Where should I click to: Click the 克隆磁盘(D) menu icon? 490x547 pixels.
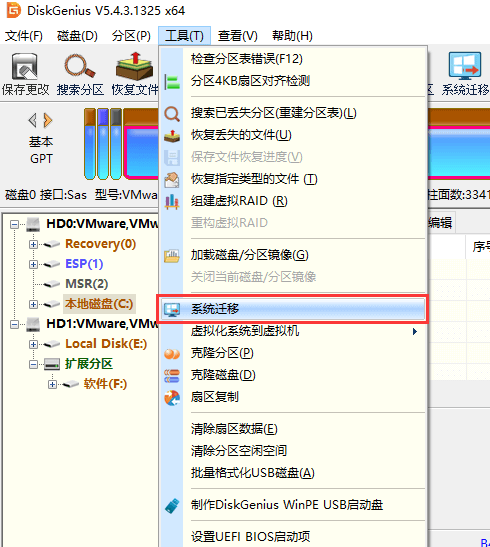tap(172, 376)
